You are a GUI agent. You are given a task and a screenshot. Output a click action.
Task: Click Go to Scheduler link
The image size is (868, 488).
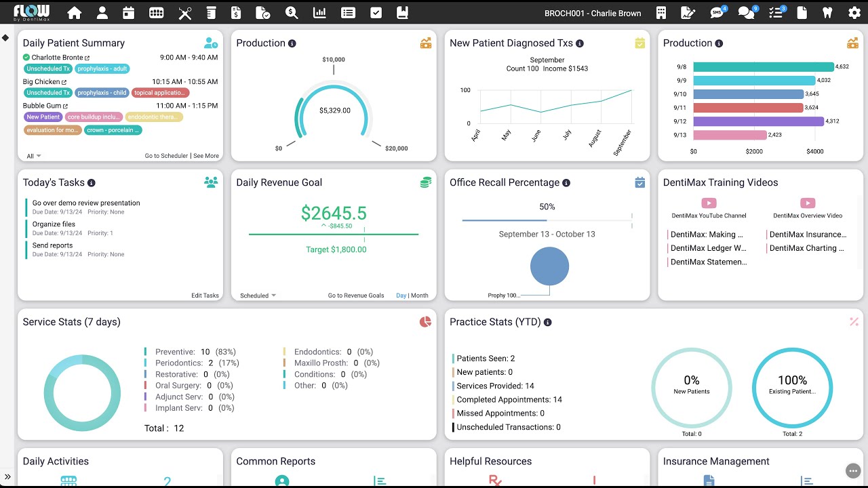click(166, 156)
